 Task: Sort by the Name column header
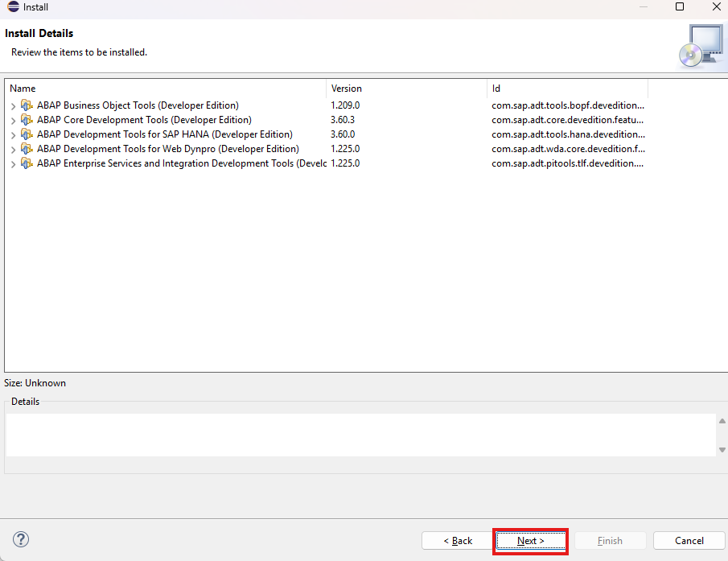click(x=165, y=89)
